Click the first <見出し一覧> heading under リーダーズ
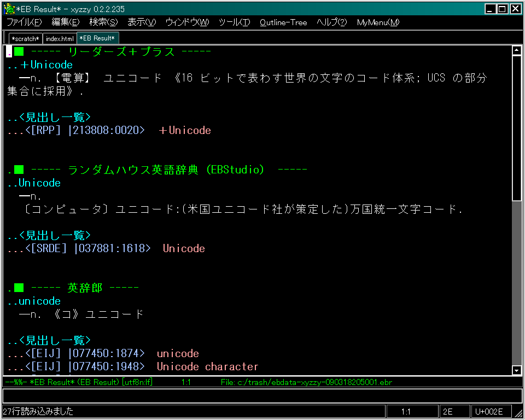 coord(49,117)
